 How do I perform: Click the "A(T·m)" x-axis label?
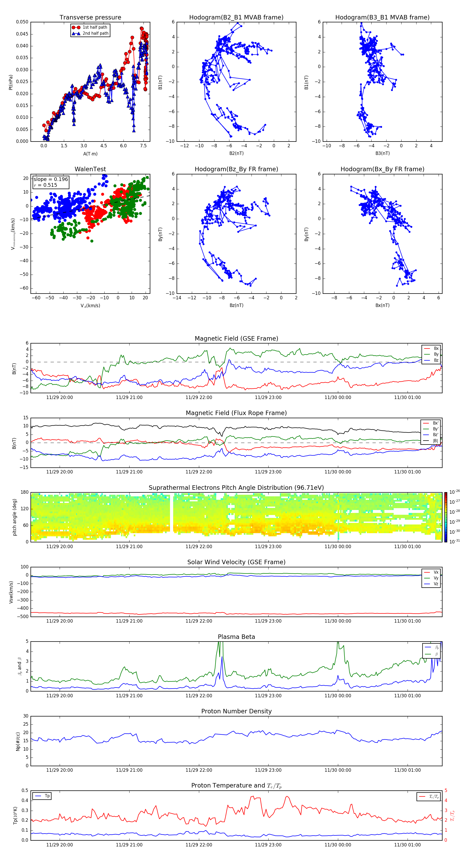90,154
